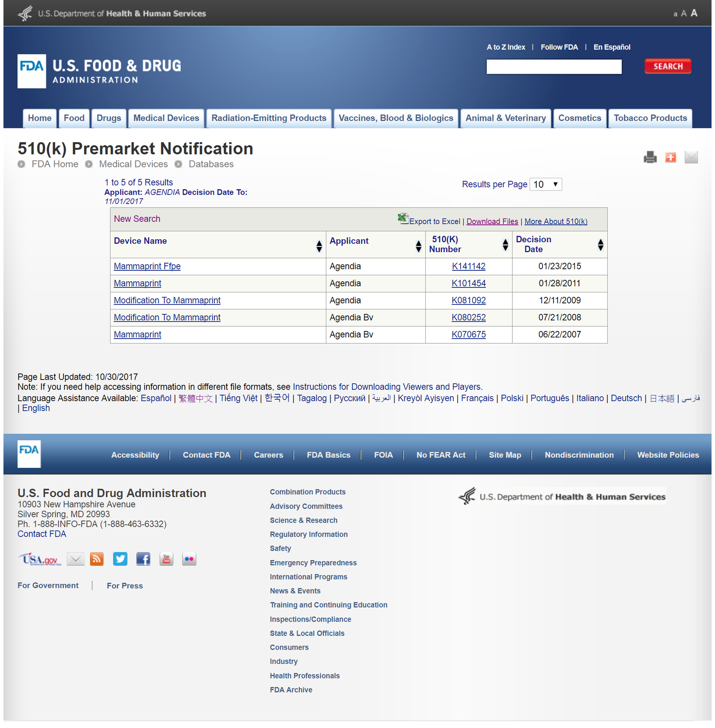Open the En Español link
Viewport: 715px width, 728px height.
coord(612,47)
